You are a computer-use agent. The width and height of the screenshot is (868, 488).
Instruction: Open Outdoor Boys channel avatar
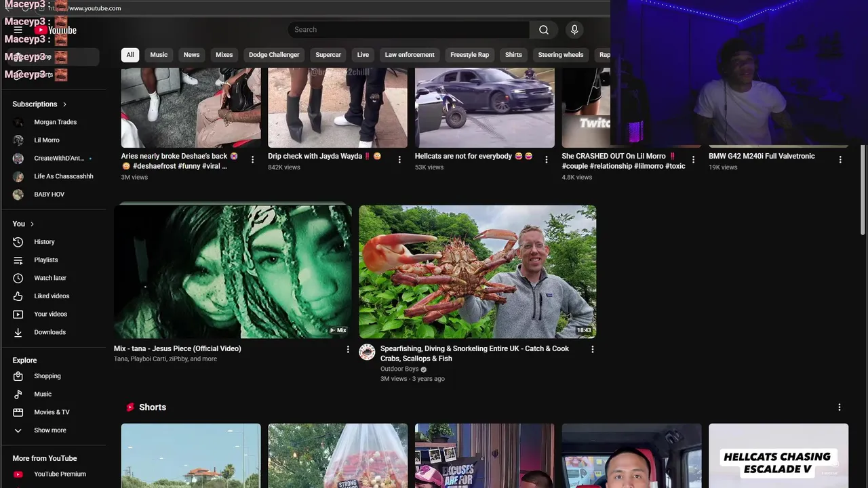coord(367,352)
